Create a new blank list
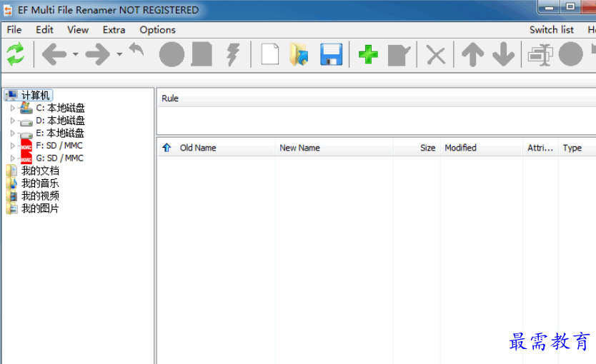 coord(270,55)
